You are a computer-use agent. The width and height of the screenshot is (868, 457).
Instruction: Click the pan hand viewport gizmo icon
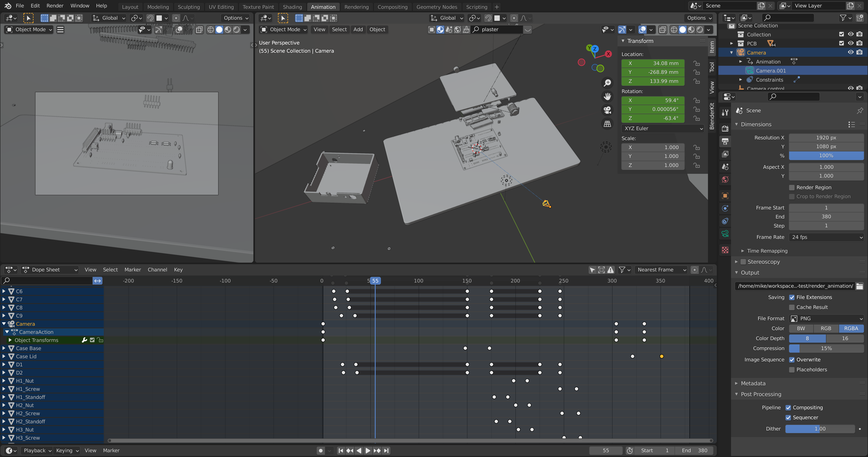pos(607,97)
